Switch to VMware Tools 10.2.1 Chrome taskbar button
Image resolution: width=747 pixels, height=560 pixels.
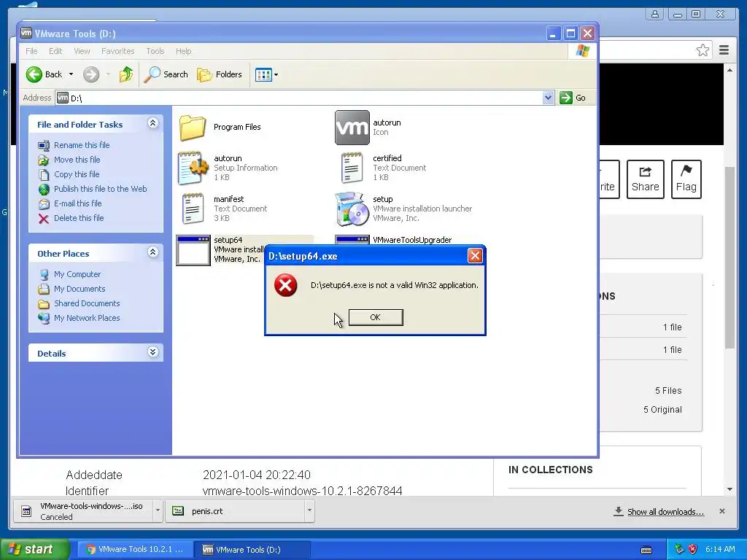[x=135, y=550]
